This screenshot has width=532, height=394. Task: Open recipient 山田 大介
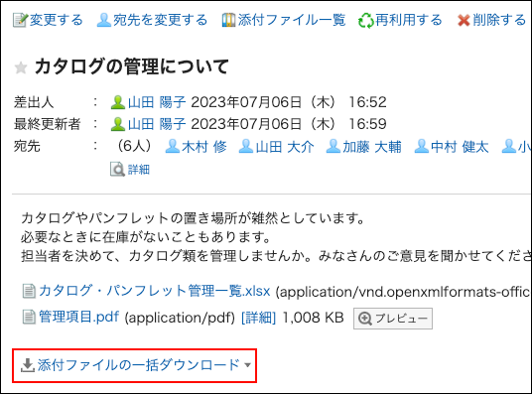[x=285, y=147]
